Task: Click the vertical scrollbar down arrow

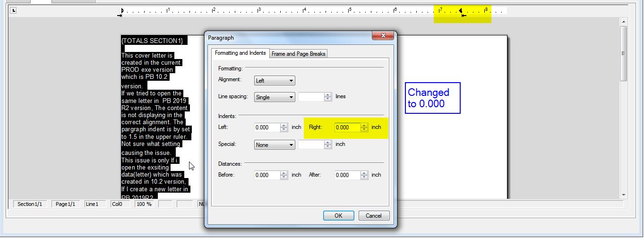Action: [x=624, y=195]
